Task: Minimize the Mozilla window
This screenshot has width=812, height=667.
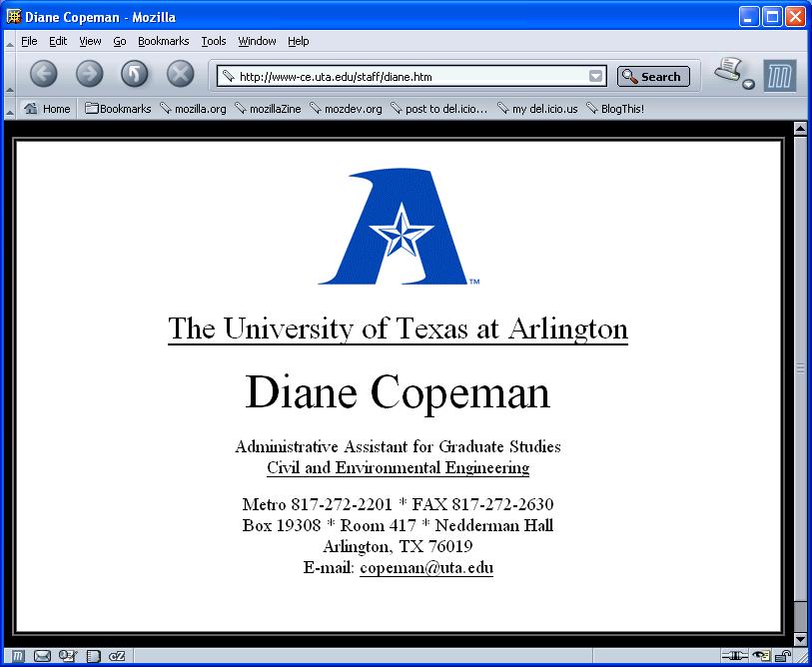Action: point(748,17)
